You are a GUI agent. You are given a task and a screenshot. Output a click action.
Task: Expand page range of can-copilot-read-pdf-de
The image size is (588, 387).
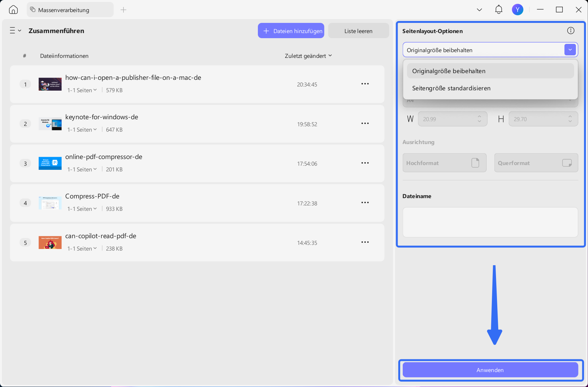click(x=82, y=249)
